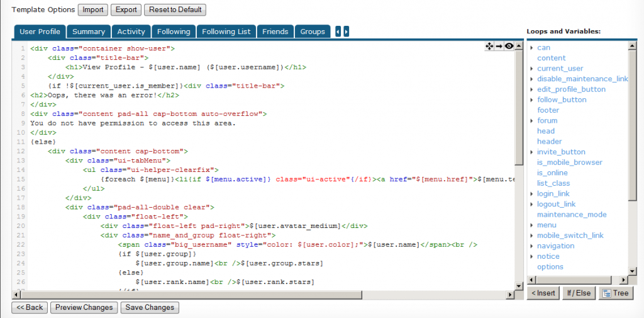
Task: Click the variables list horizontal scroll right arrow
Action: pos(624,280)
